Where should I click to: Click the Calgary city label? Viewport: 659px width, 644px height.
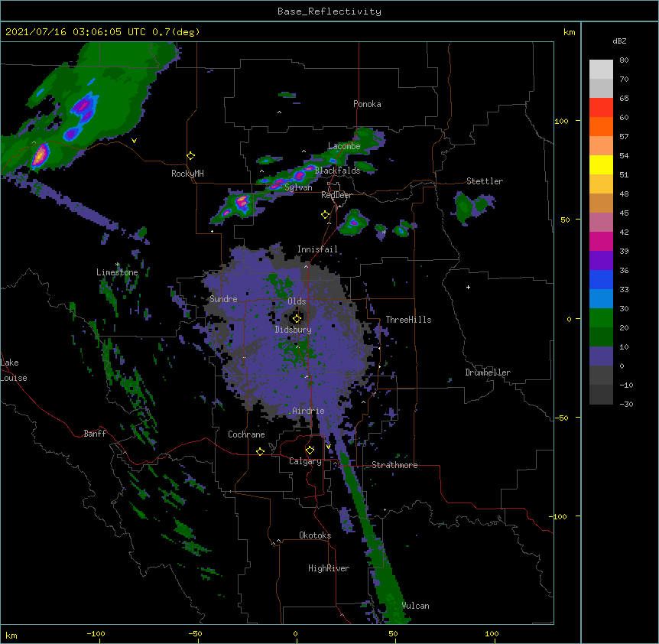pos(305,461)
